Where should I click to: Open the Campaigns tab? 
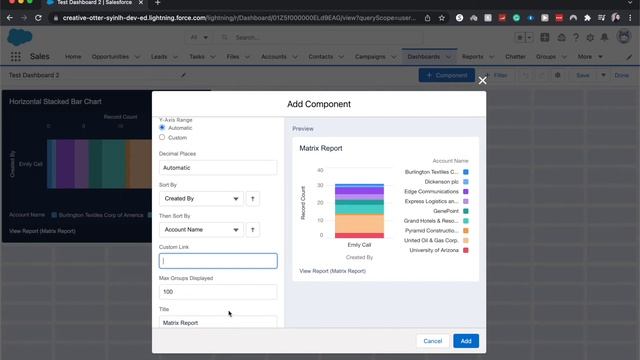370,57
